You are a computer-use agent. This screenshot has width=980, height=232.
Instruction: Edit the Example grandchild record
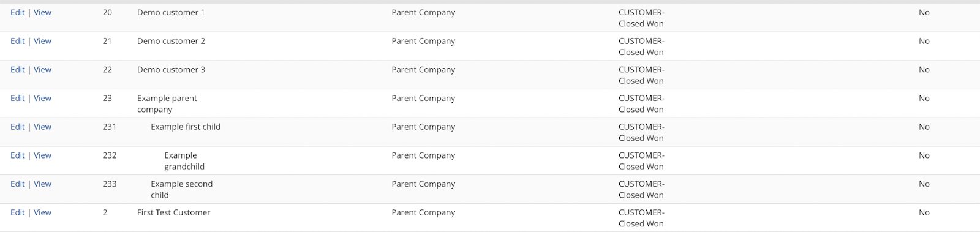pos(17,155)
